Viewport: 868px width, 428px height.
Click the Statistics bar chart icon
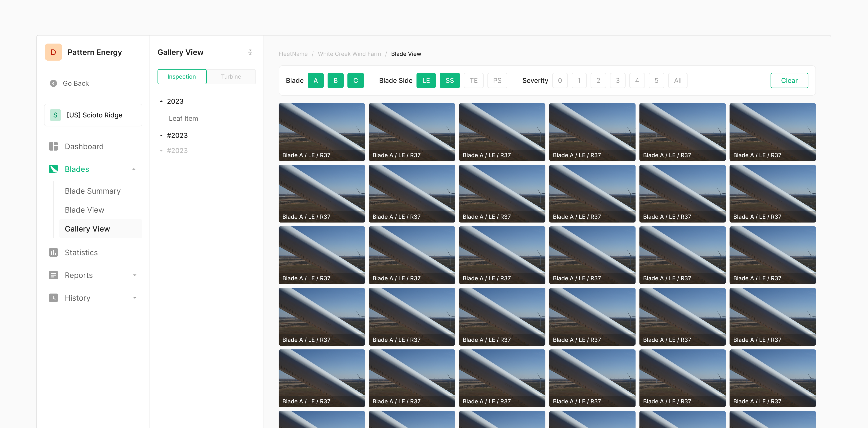(x=53, y=252)
